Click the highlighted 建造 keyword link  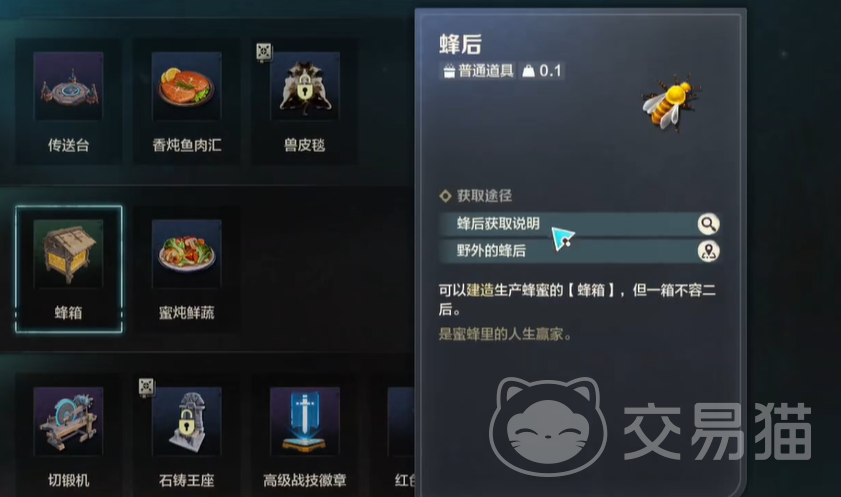pos(480,291)
